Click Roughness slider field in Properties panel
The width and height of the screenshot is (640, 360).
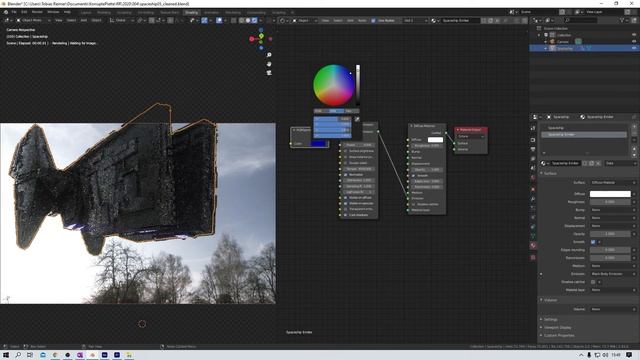[610, 202]
